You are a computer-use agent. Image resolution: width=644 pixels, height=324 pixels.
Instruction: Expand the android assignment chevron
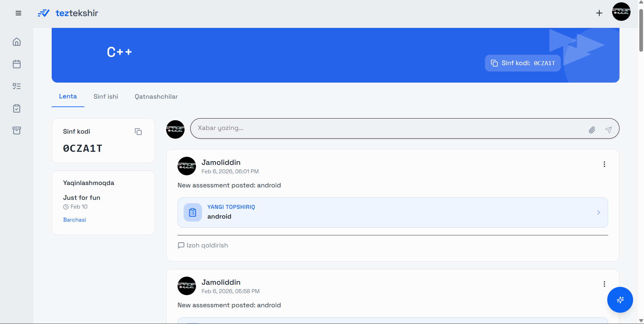click(598, 213)
